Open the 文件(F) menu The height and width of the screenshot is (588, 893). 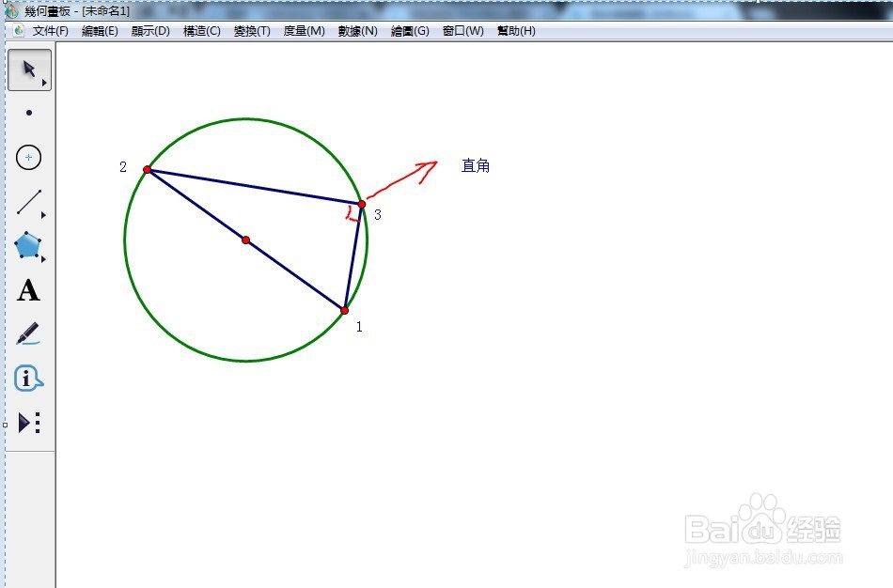(x=50, y=31)
